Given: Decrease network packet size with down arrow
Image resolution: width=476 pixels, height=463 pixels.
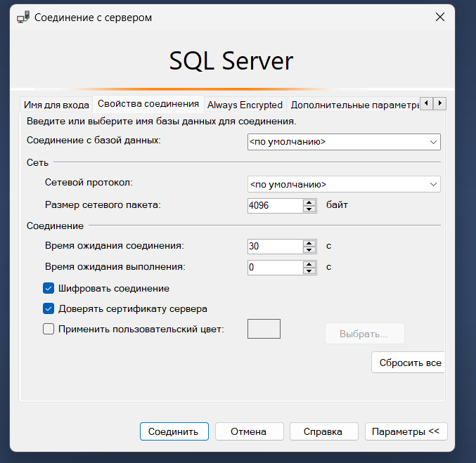Looking at the screenshot, I should click(x=309, y=209).
